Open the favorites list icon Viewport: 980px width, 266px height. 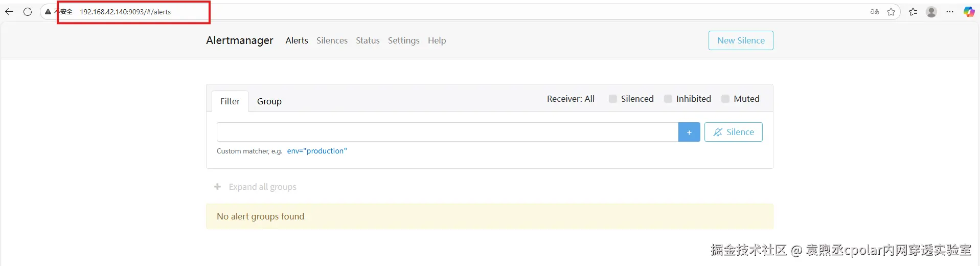(913, 12)
